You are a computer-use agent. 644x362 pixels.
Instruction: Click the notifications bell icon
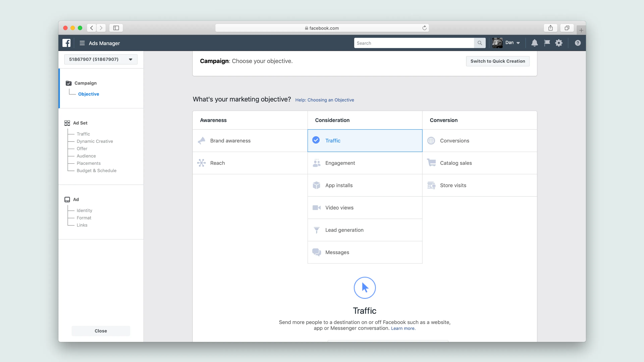[x=534, y=43]
